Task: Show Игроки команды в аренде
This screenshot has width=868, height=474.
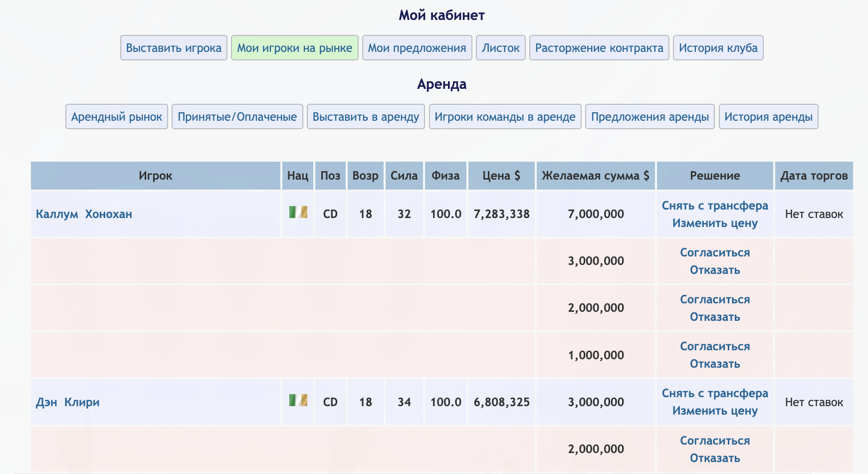Action: [x=505, y=117]
